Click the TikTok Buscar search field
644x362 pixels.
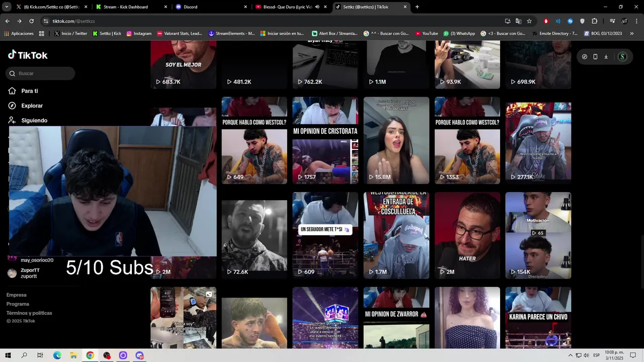point(41,73)
